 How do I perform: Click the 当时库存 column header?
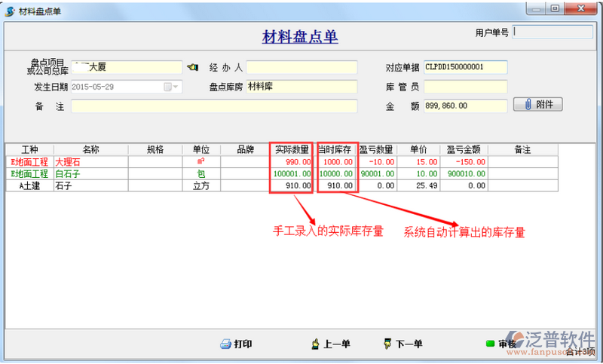(335, 149)
